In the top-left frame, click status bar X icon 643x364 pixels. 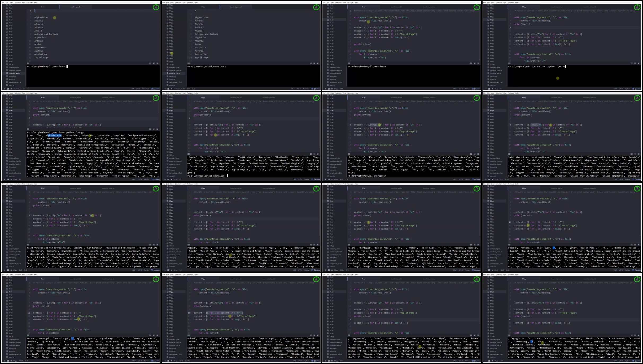click(11, 89)
